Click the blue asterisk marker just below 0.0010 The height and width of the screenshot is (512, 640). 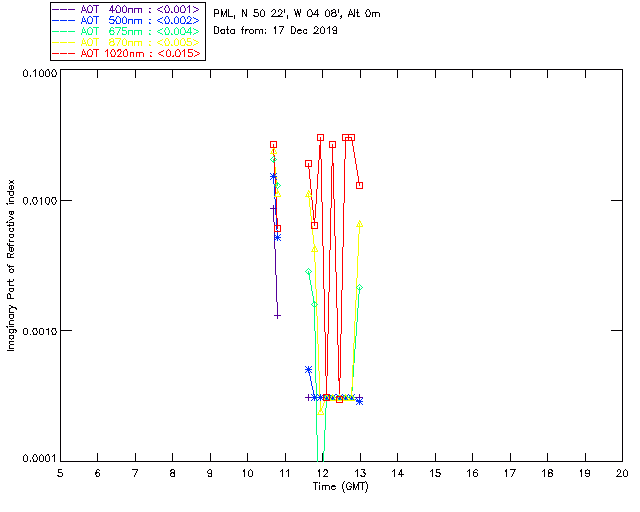(x=309, y=370)
